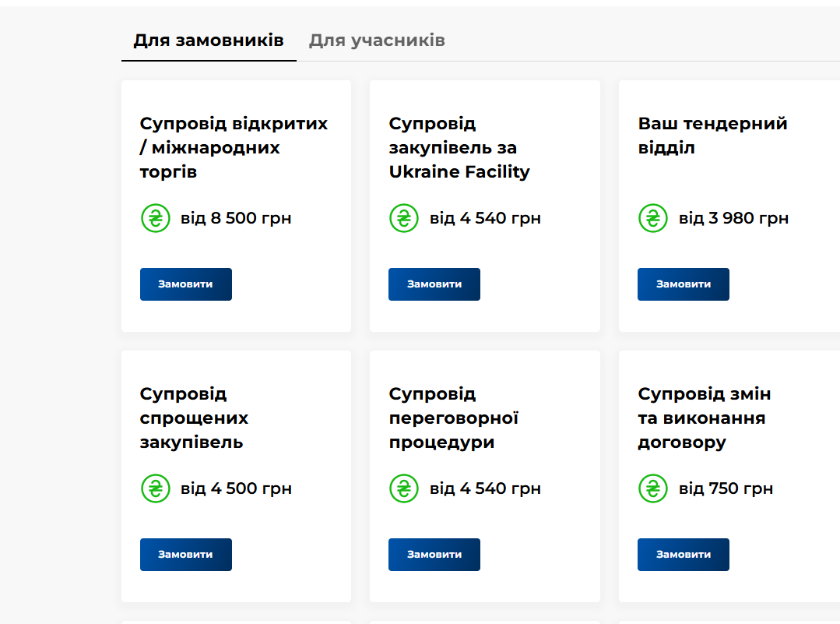
Task: Open «Супровід закупівель за Ukraine Facility» title
Action: pyautogui.click(x=459, y=148)
